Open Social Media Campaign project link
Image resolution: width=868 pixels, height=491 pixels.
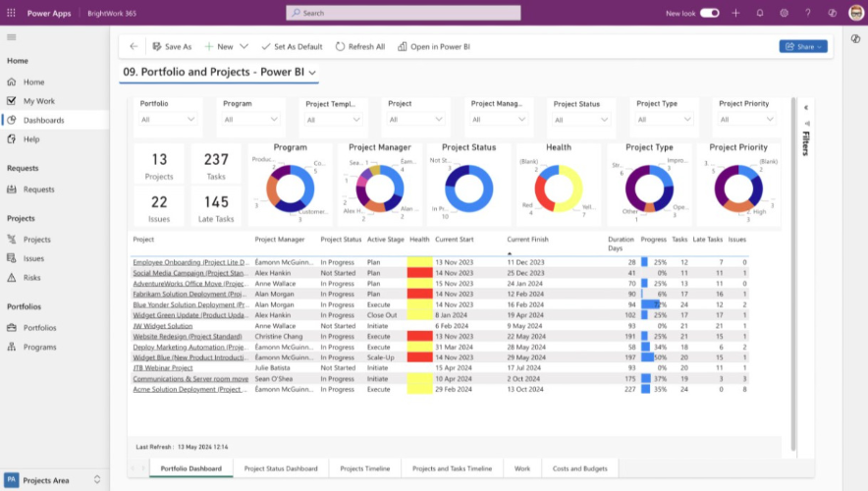(x=190, y=273)
